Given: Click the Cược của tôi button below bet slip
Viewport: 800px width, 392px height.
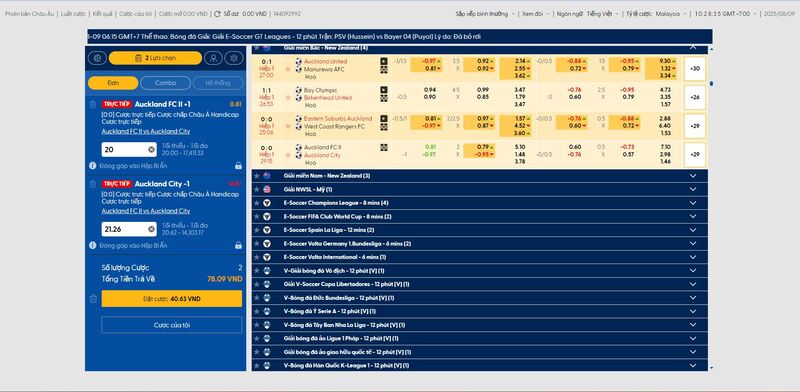Looking at the screenshot, I should pos(172,325).
